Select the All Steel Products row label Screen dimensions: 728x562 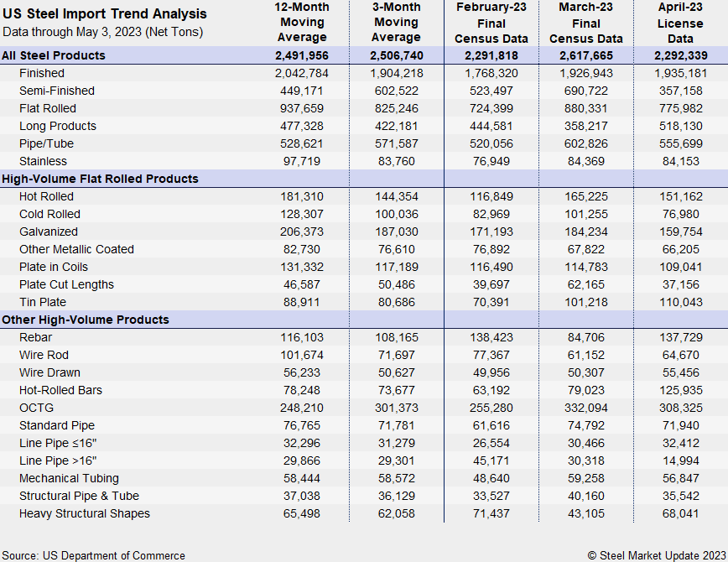(x=54, y=55)
